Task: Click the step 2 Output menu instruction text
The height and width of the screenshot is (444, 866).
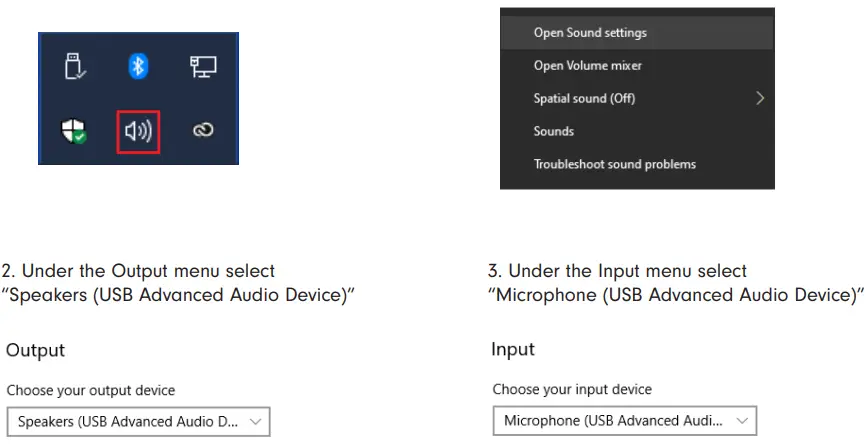Action: (x=179, y=283)
